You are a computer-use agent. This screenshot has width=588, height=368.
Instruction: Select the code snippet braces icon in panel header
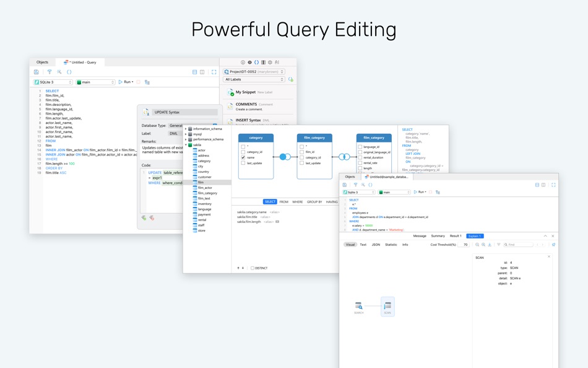[x=256, y=63]
